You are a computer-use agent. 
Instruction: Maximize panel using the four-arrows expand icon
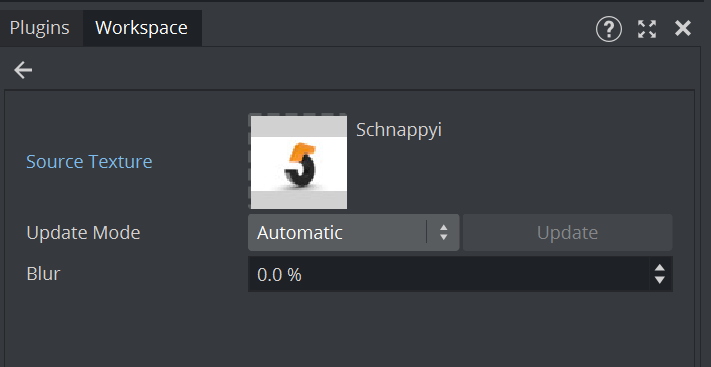tap(647, 29)
